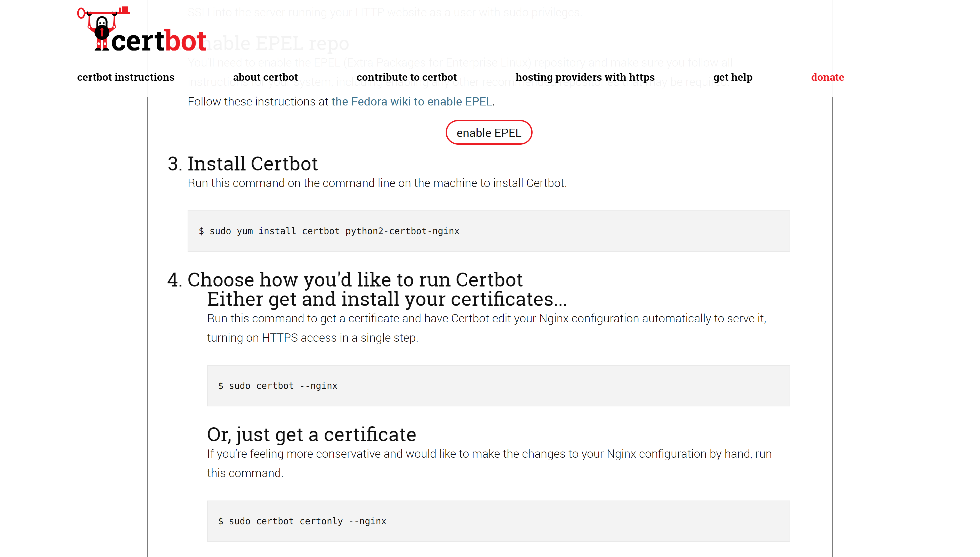
Task: Click the text Run this command on the command line
Action: (377, 183)
